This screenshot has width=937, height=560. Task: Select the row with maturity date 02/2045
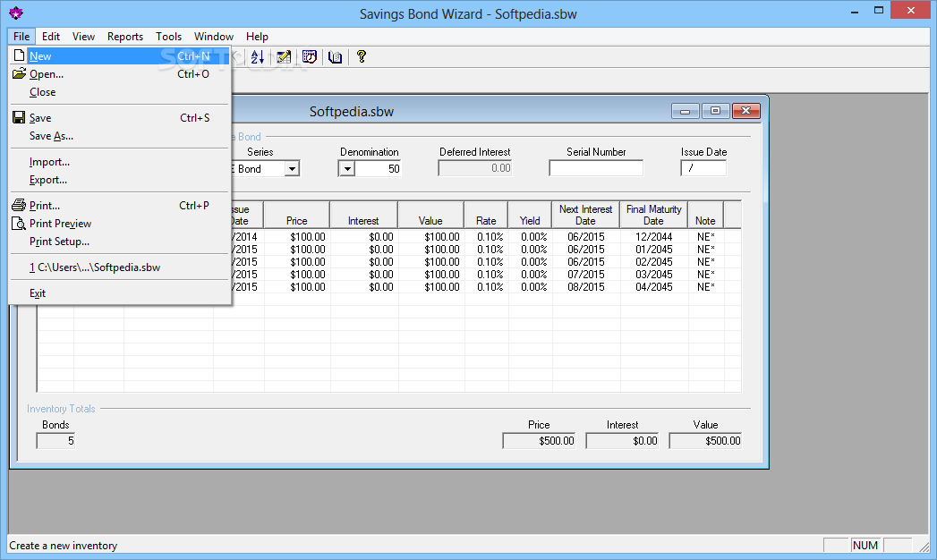(x=388, y=262)
